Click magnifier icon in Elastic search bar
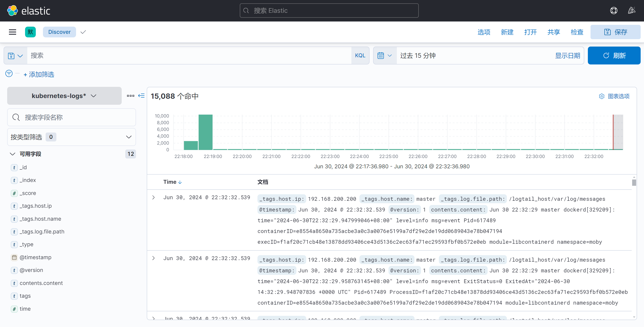Screen dimensions: 644x327 pyautogui.click(x=246, y=11)
